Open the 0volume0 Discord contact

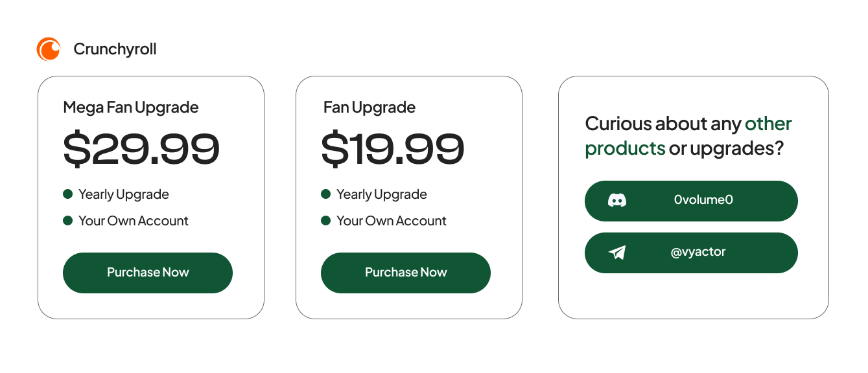pyautogui.click(x=703, y=200)
